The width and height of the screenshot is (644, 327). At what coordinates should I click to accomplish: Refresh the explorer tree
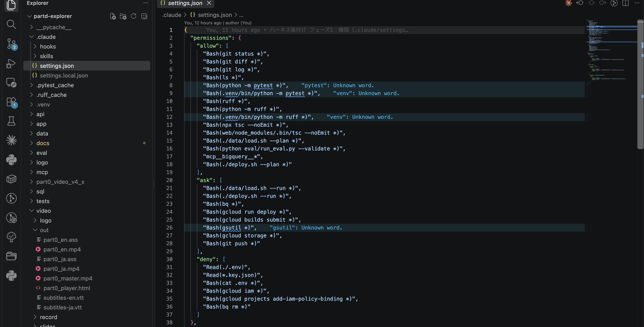pyautogui.click(x=134, y=16)
